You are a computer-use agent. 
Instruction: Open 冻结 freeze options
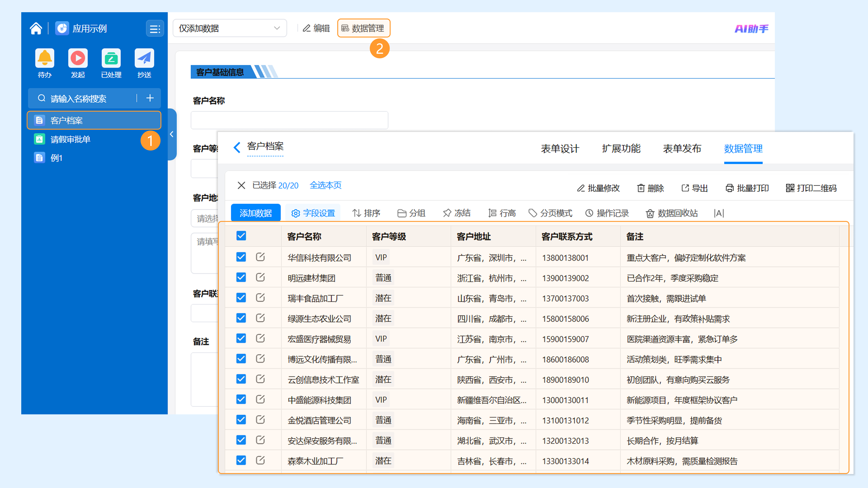[457, 213]
